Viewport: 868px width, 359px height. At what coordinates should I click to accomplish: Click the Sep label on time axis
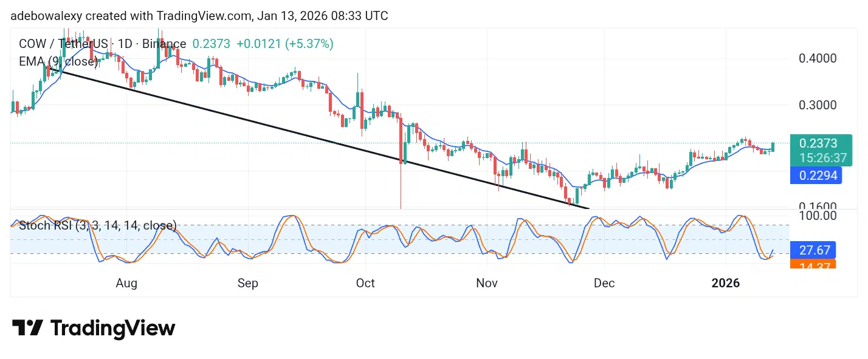click(248, 283)
